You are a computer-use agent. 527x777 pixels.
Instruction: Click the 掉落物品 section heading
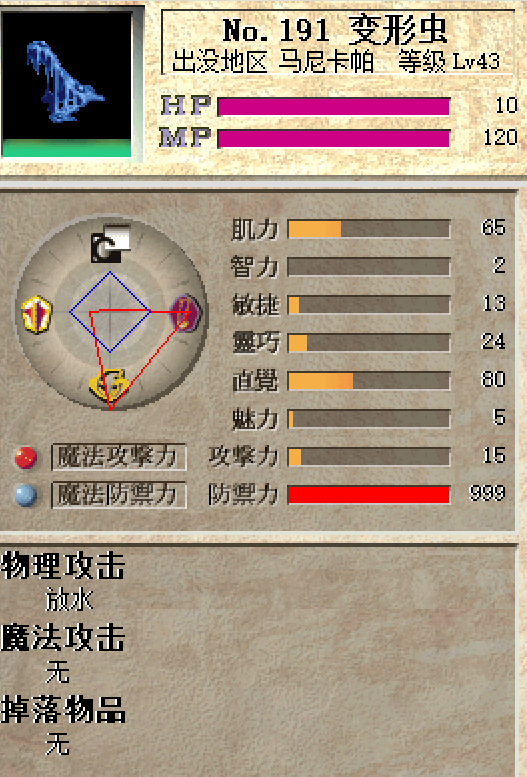[x=63, y=710]
